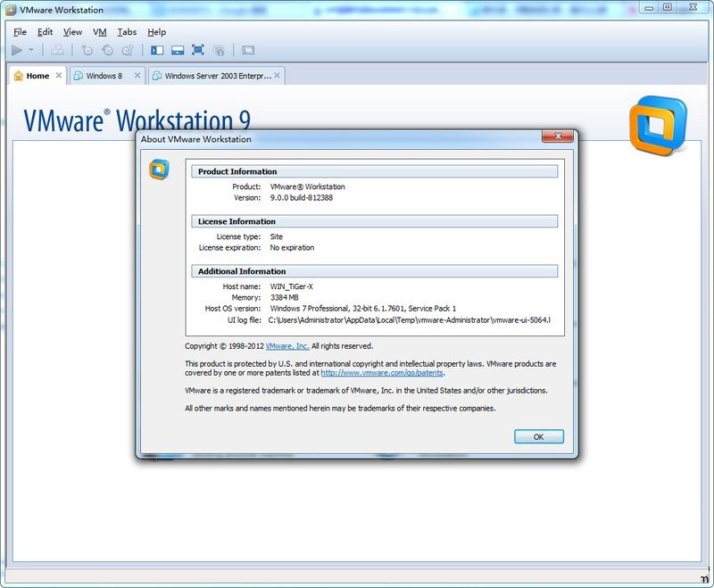
Task: Enter full screen mode via toolbar icon
Action: point(198,51)
